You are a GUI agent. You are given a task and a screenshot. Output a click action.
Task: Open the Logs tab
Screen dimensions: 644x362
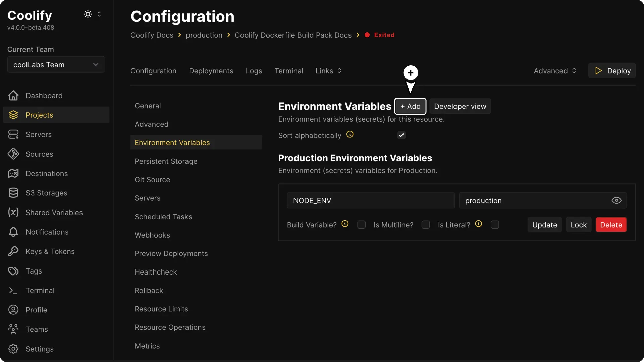[x=254, y=71]
